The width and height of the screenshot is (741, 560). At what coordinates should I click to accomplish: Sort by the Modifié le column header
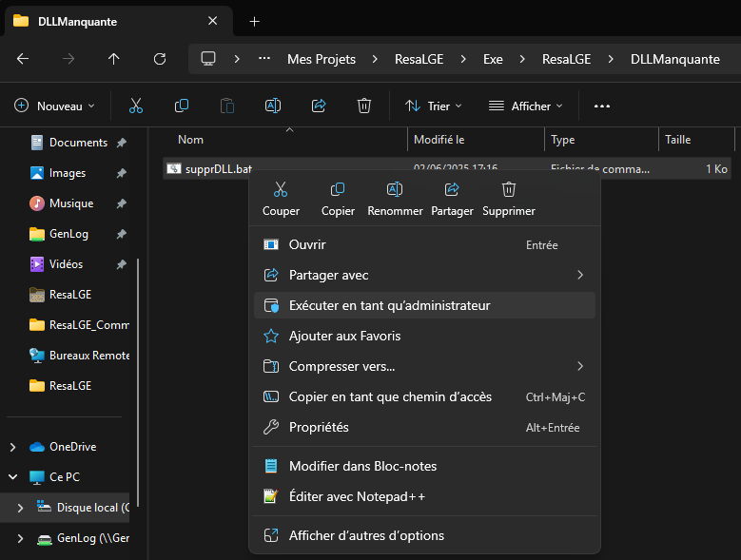pyautogui.click(x=439, y=140)
